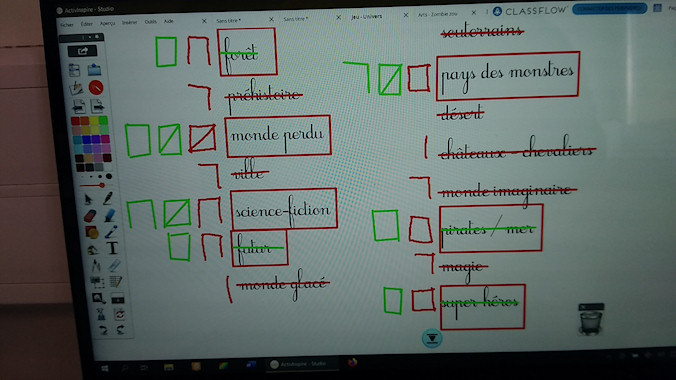Viewport: 676px width, 380px height.
Task: Select the Highlighter tool
Action: click(x=110, y=215)
